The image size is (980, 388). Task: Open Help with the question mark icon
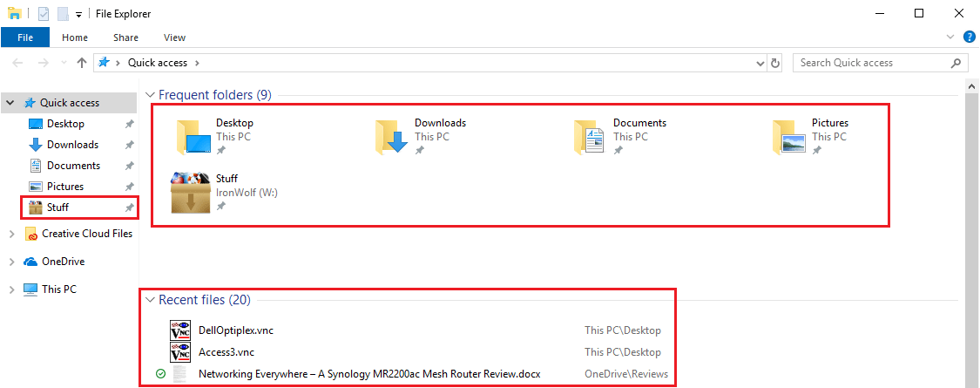point(969,37)
